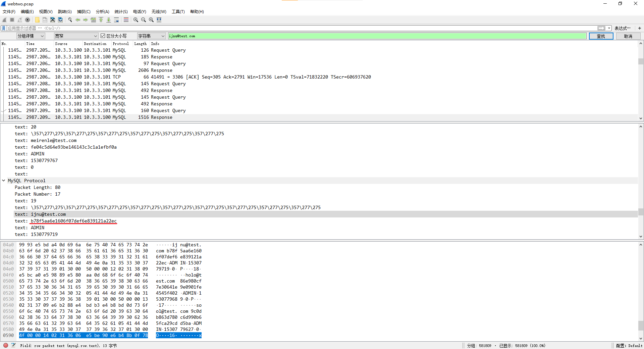Open the 捕获(C) menu
This screenshot has width=644, height=349.
tap(84, 12)
